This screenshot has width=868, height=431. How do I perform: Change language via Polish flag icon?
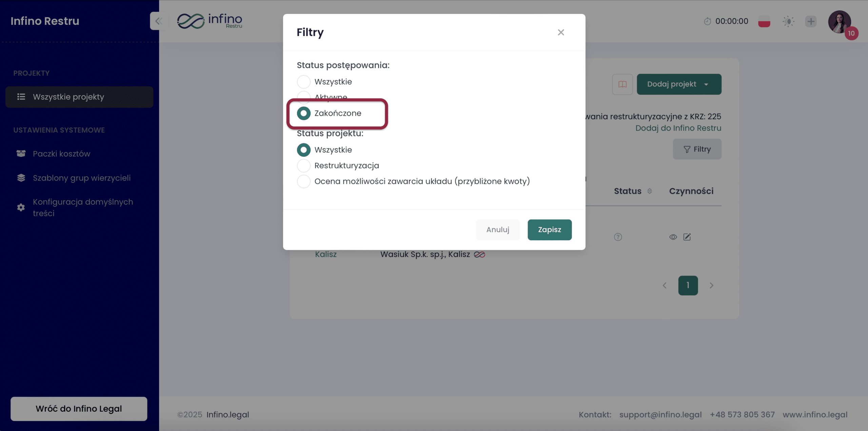click(764, 21)
